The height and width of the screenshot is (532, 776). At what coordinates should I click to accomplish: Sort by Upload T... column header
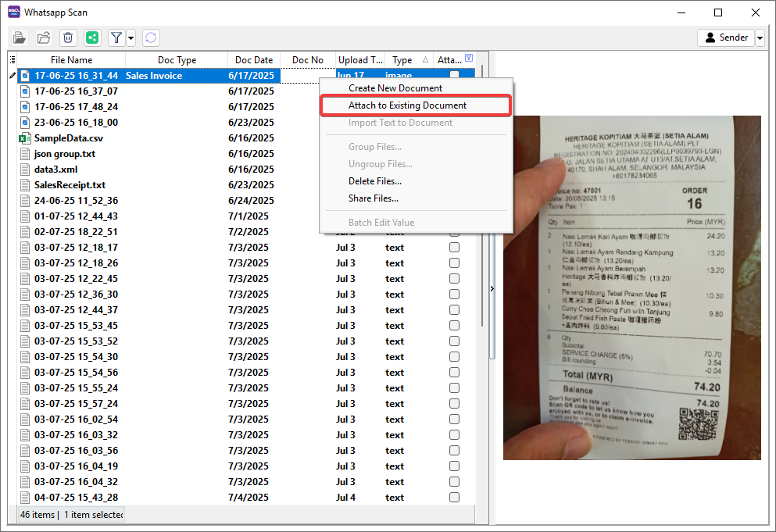(360, 60)
